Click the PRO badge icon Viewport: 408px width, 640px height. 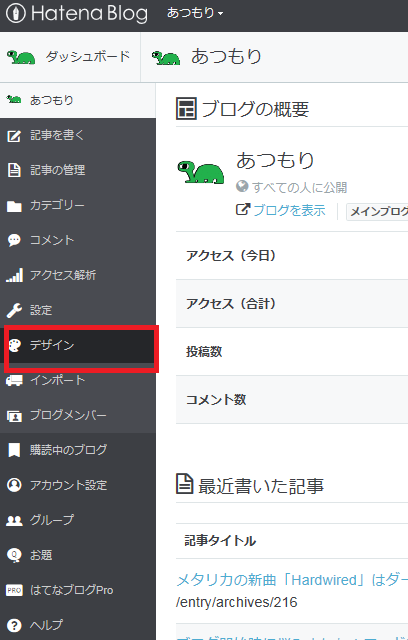[x=14, y=591]
